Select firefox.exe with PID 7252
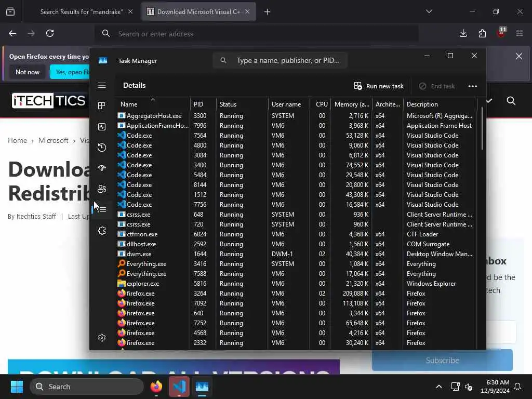This screenshot has width=532, height=399. pos(297,323)
